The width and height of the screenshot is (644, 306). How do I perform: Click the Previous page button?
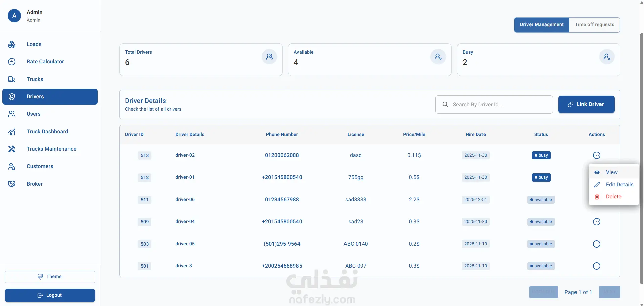pyautogui.click(x=544, y=292)
